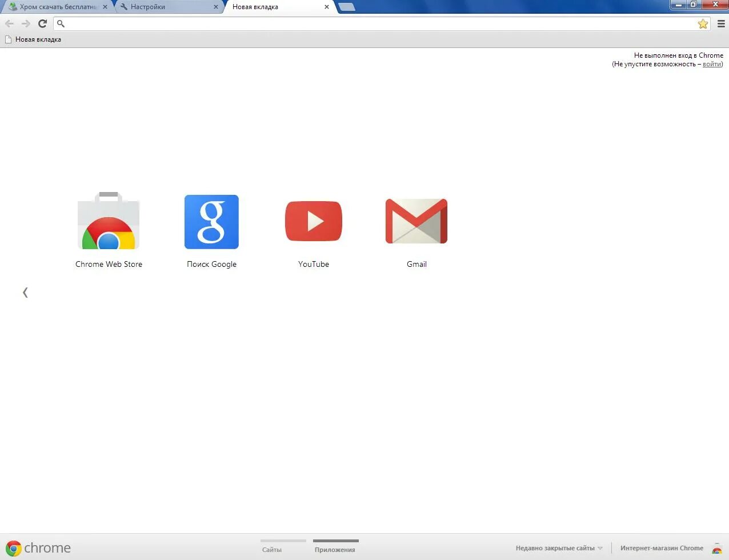Switch to the Сайты section at the bottom
The width and height of the screenshot is (729, 560).
pyautogui.click(x=271, y=549)
